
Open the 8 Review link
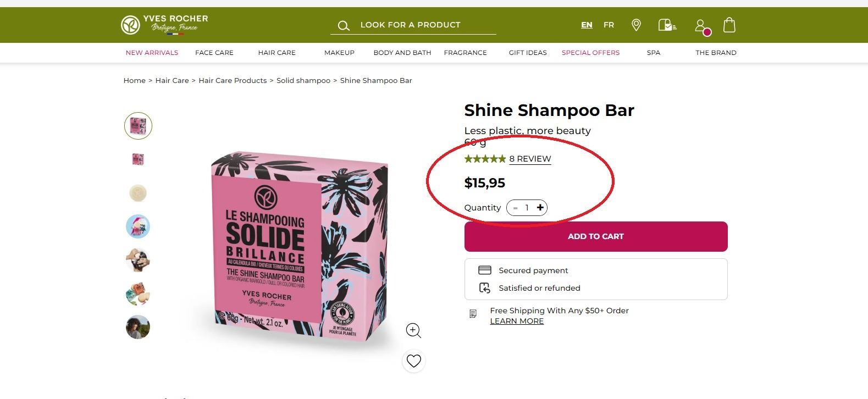click(x=530, y=159)
